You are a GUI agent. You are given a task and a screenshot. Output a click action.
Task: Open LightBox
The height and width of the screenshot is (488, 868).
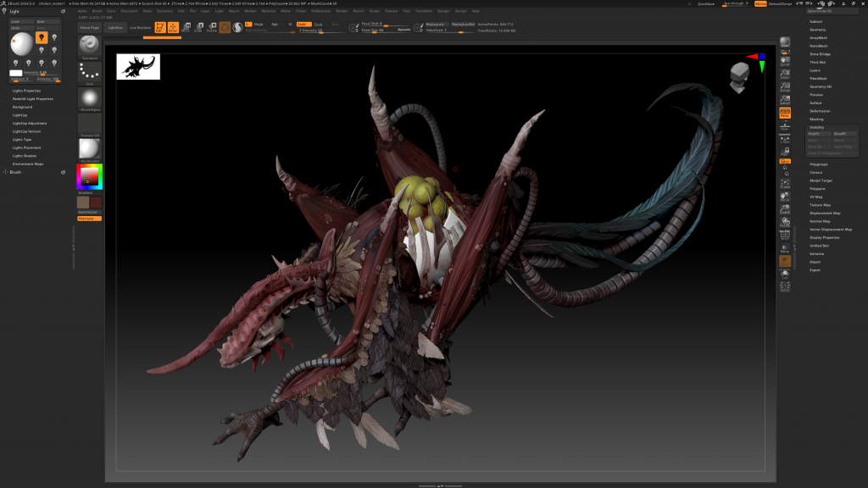(115, 28)
